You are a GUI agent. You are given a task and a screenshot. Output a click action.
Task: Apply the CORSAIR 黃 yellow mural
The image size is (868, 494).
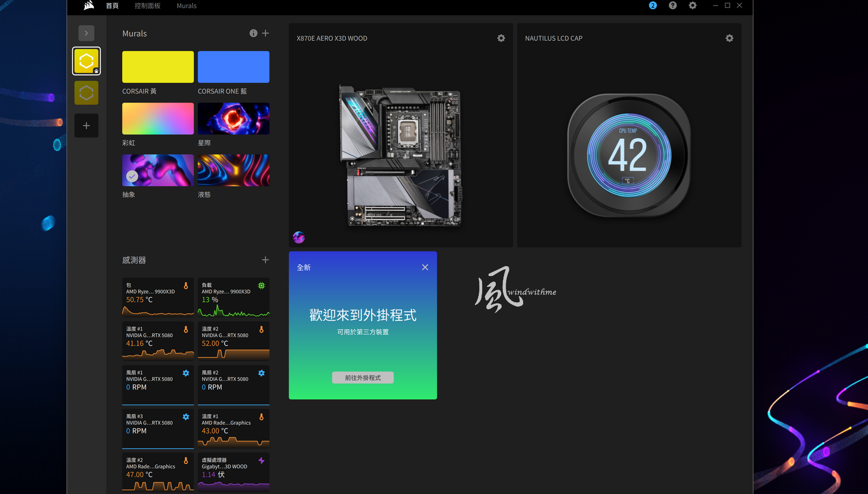pos(158,67)
